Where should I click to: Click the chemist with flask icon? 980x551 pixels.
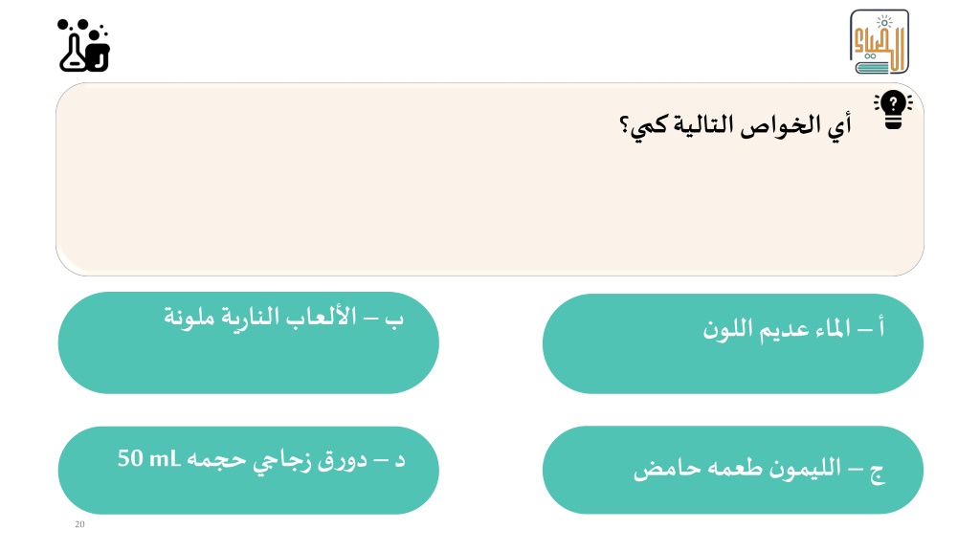click(x=84, y=45)
